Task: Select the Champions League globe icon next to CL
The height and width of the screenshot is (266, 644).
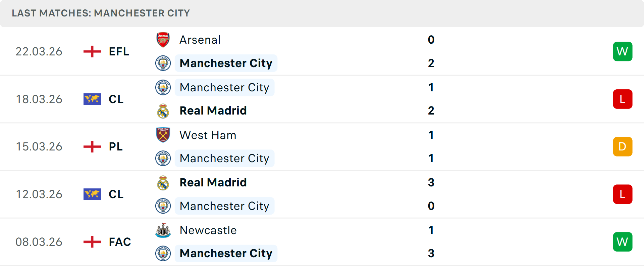Action: point(92,99)
